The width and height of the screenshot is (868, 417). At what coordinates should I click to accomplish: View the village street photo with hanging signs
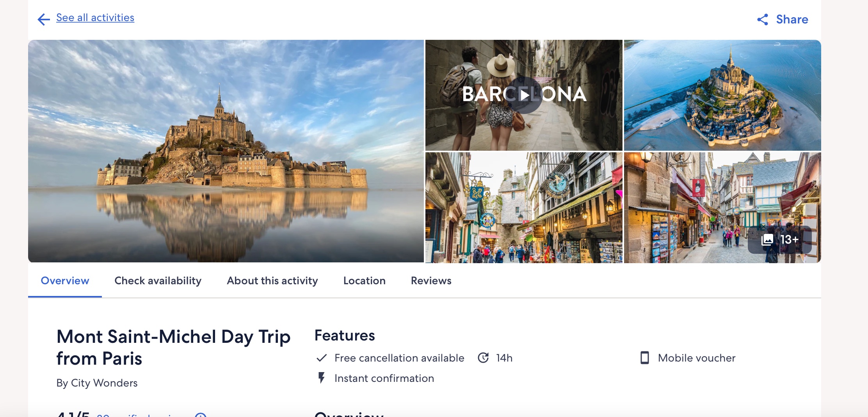point(524,207)
